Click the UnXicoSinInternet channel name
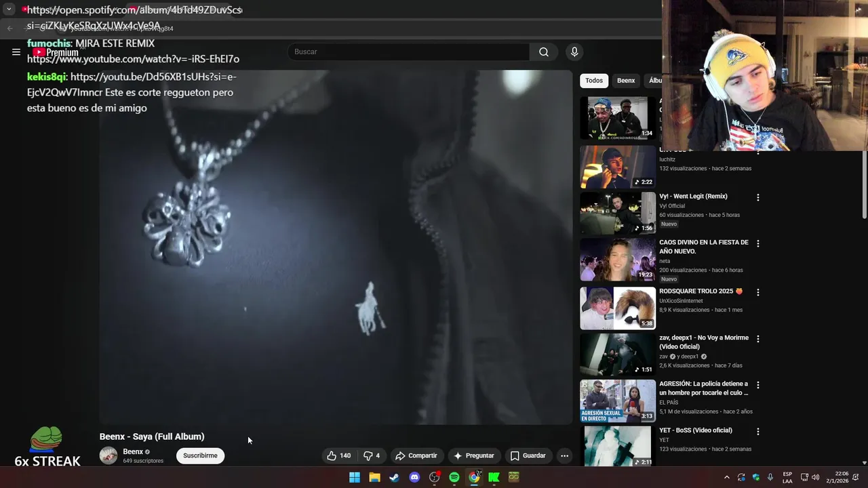This screenshot has width=868, height=488. pos(681,301)
